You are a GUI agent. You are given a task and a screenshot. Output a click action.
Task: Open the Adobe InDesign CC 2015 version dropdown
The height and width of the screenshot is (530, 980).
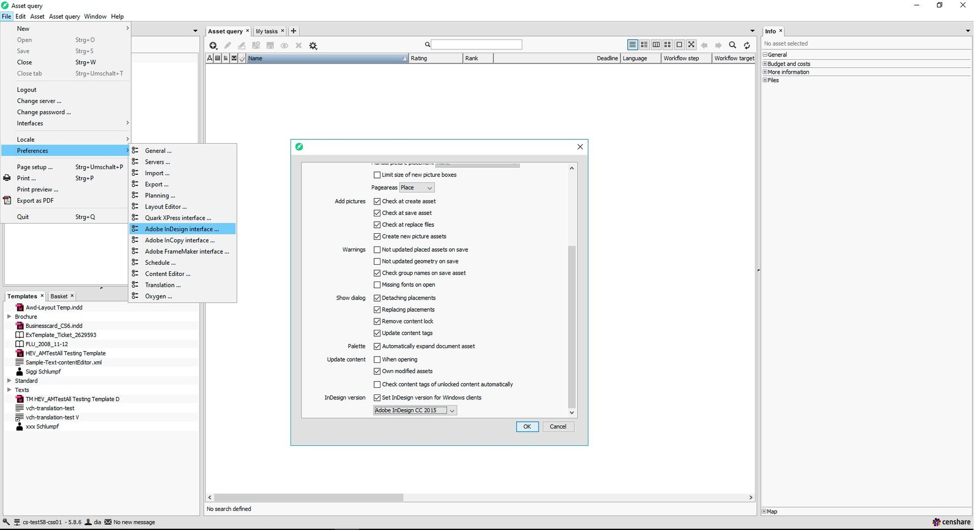pos(452,410)
